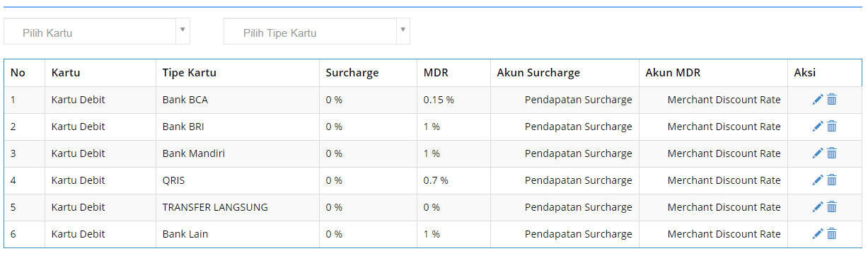Edit the Bank BCA row with pencil icon
This screenshot has height=268, width=868.
tap(818, 100)
